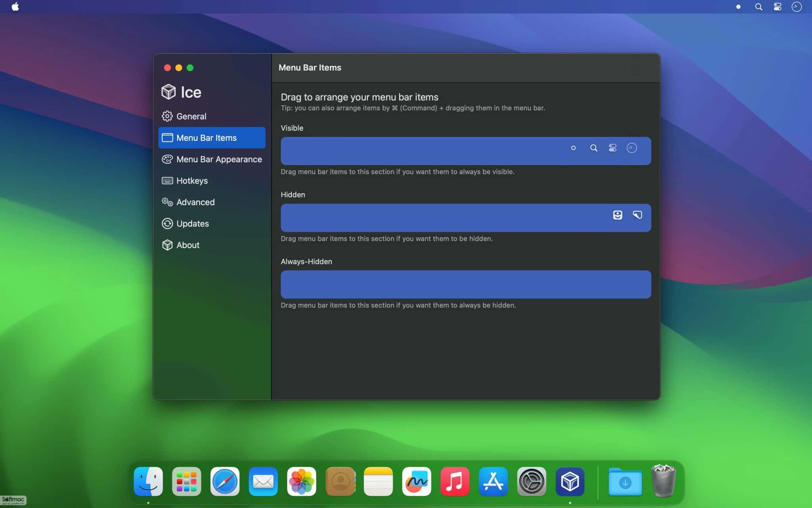Select Spotlight magnifier in Visible section
The width and height of the screenshot is (812, 508).
click(594, 148)
